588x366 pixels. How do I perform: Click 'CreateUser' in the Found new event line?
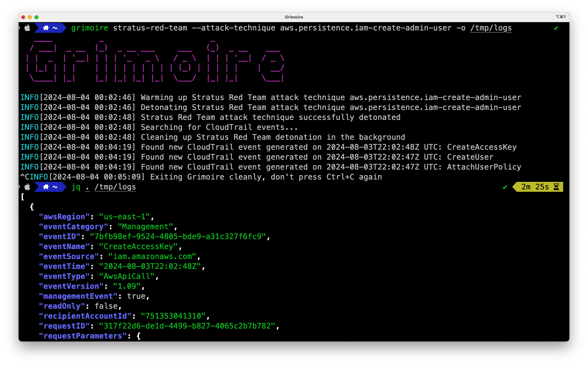click(470, 157)
